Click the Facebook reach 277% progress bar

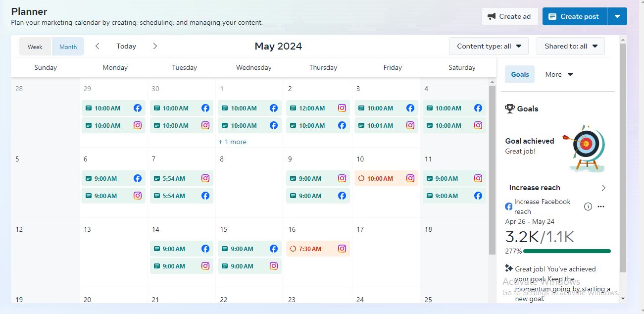pyautogui.click(x=567, y=251)
